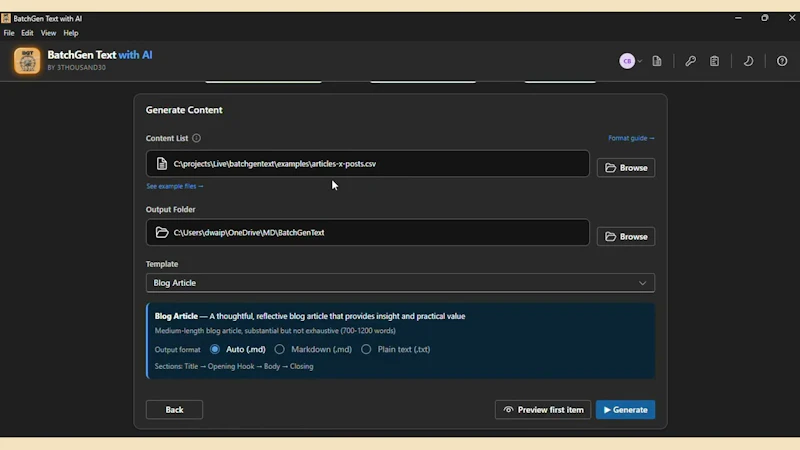Toggle the dark mode moon icon
The height and width of the screenshot is (450, 800).
pyautogui.click(x=748, y=61)
